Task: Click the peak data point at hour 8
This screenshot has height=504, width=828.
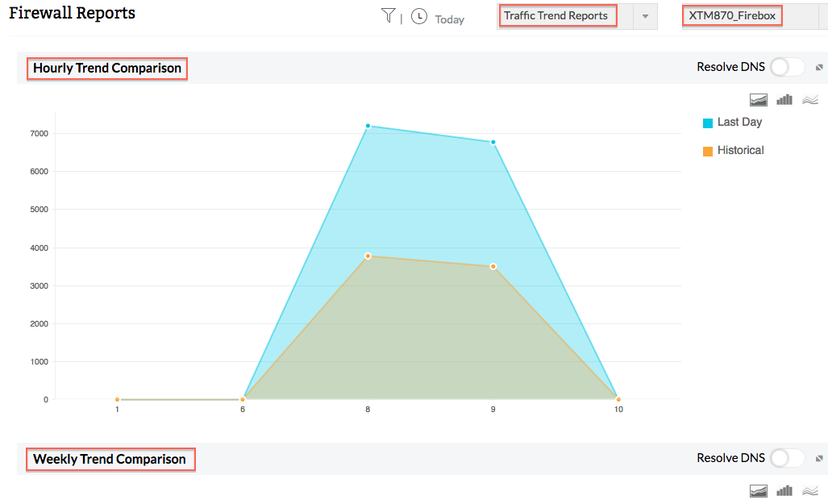Action: click(368, 126)
